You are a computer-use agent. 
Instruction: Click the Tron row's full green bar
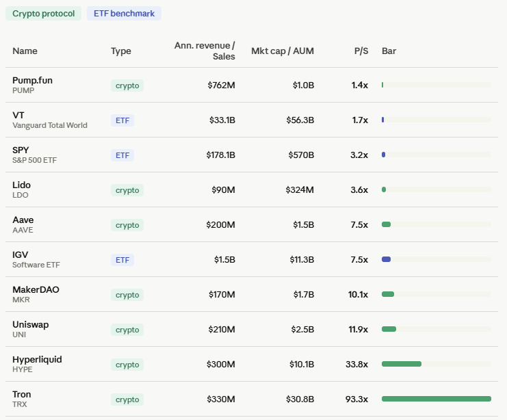point(437,399)
